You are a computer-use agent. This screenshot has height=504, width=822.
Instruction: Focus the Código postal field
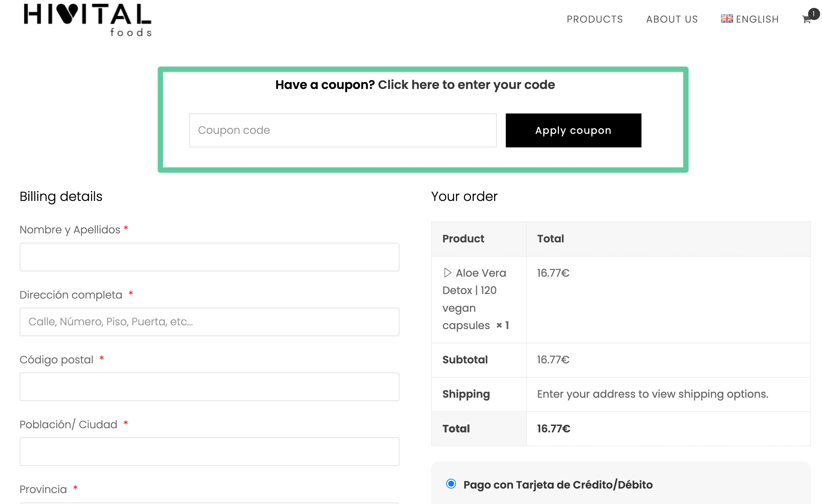209,387
